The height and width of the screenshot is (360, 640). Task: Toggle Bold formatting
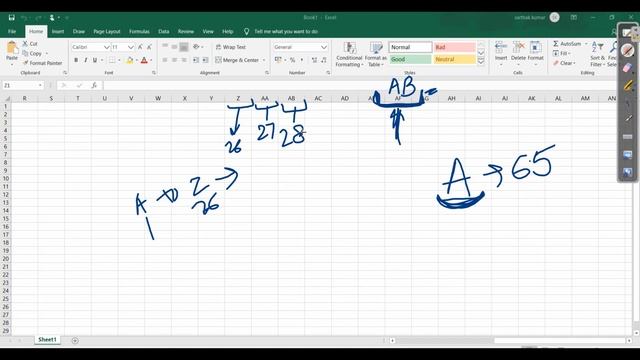click(76, 60)
